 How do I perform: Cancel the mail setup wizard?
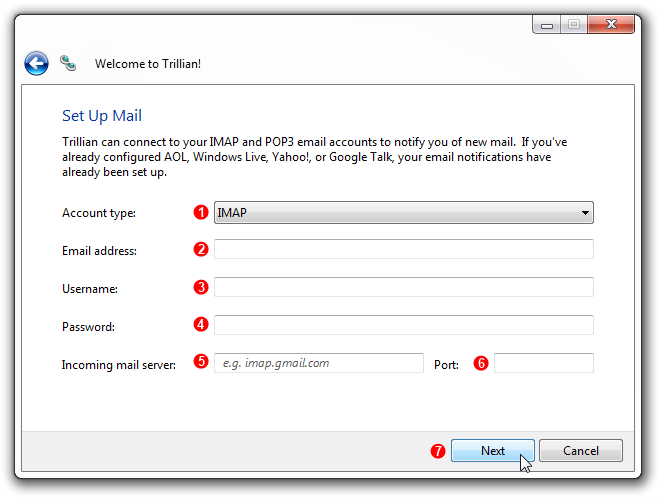[581, 451]
